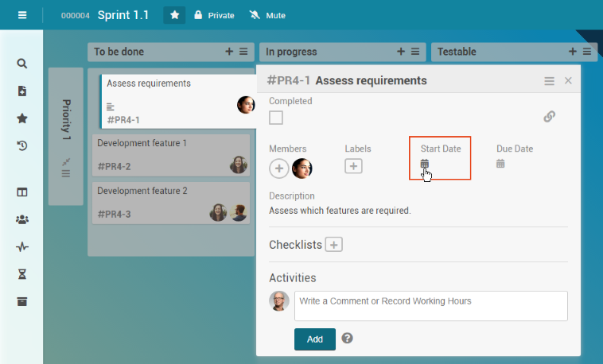Click the hourglass icon in sidebar
Image resolution: width=603 pixels, height=364 pixels.
pos(22,273)
